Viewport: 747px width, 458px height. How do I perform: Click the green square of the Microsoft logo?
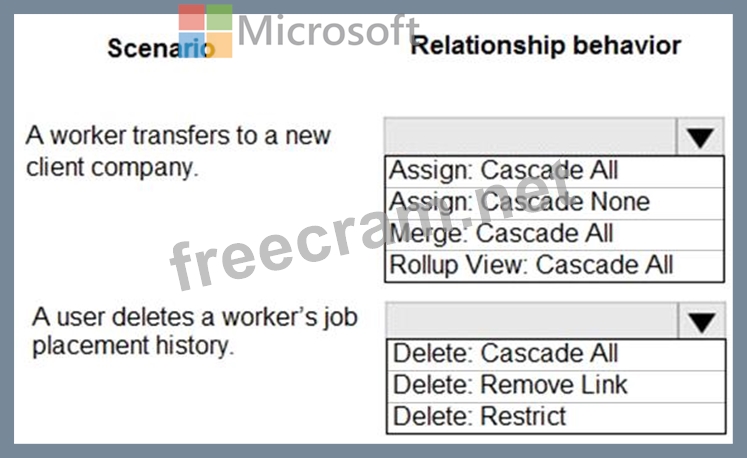click(x=220, y=18)
